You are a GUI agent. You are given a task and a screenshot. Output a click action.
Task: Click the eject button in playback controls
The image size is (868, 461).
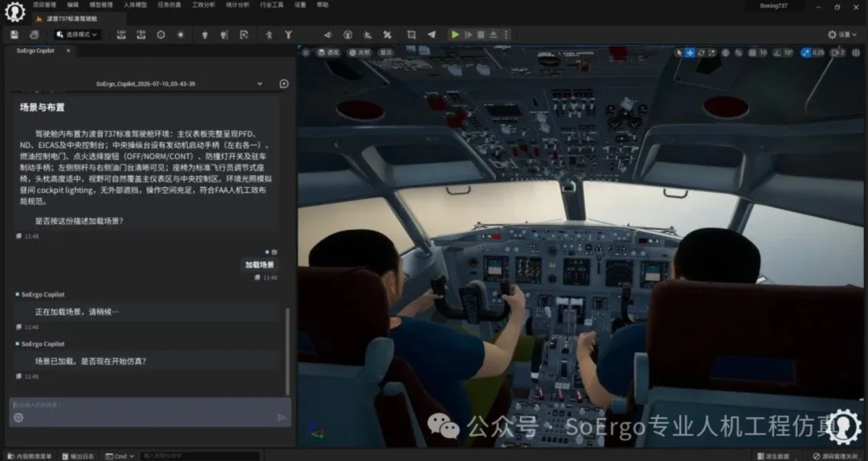493,35
